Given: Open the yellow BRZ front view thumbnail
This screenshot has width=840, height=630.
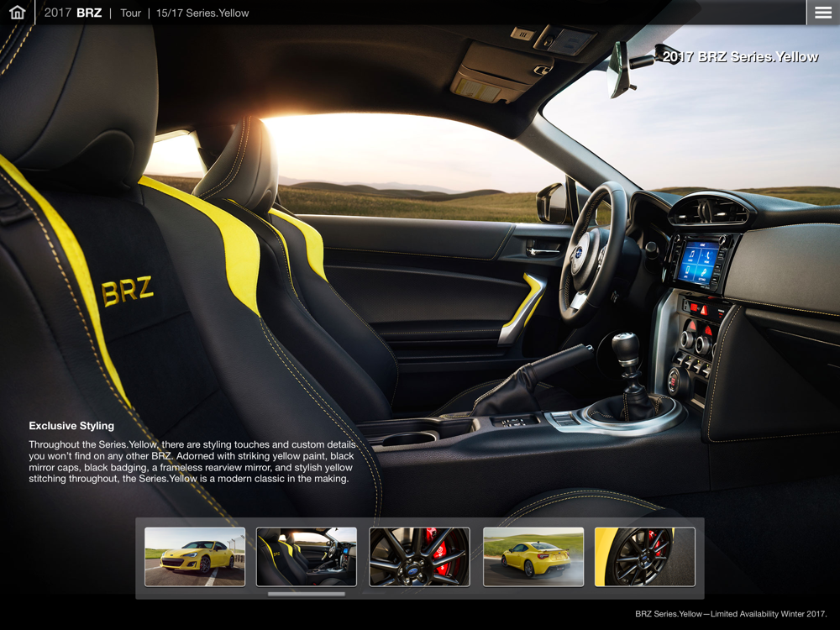Looking at the screenshot, I should point(195,557).
